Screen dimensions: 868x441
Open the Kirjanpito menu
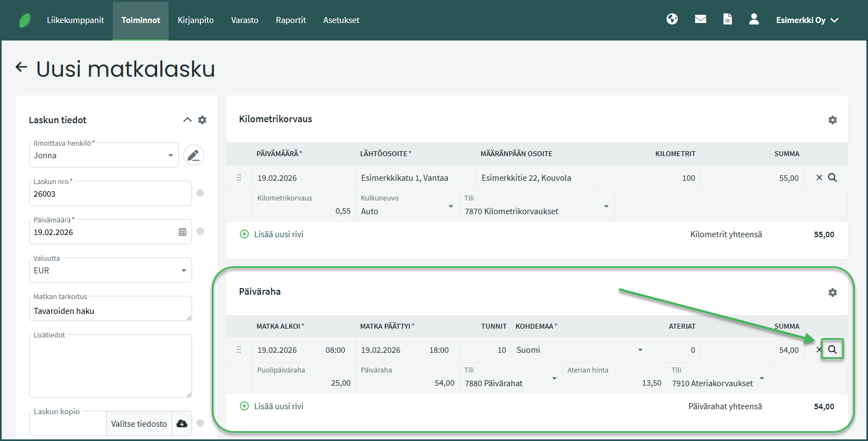coord(195,20)
